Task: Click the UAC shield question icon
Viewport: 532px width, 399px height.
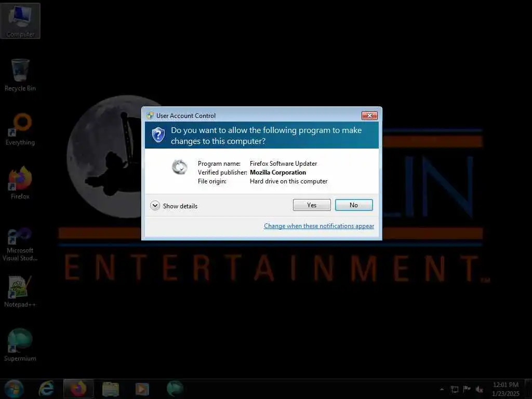Action: pos(158,135)
